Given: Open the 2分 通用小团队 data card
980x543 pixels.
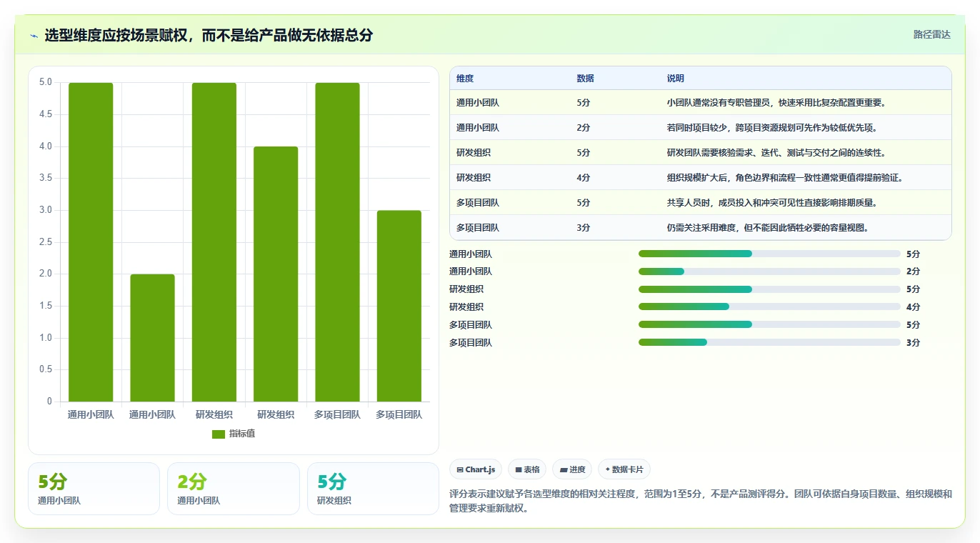Looking at the screenshot, I should coord(233,489).
